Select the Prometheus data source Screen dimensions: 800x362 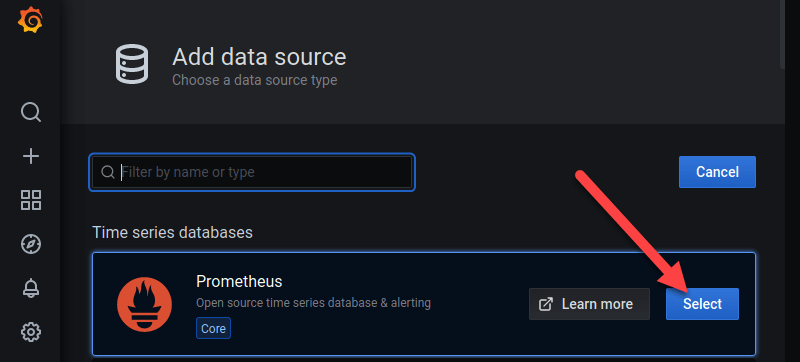[x=702, y=304]
